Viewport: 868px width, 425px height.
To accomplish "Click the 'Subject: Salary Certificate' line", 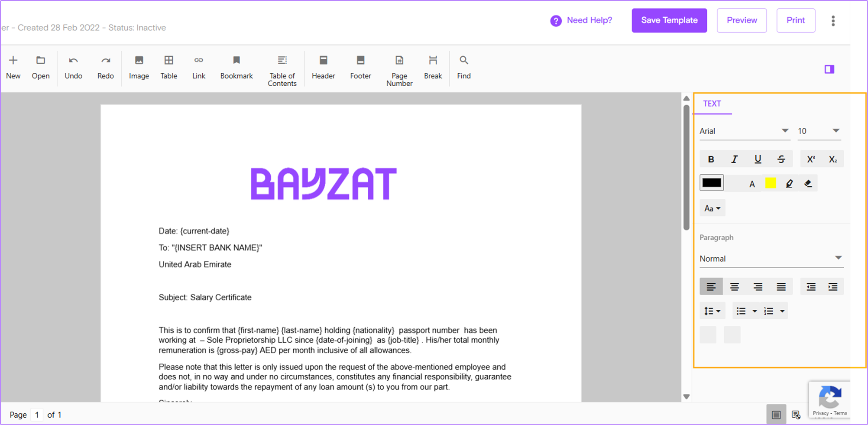I will click(205, 297).
